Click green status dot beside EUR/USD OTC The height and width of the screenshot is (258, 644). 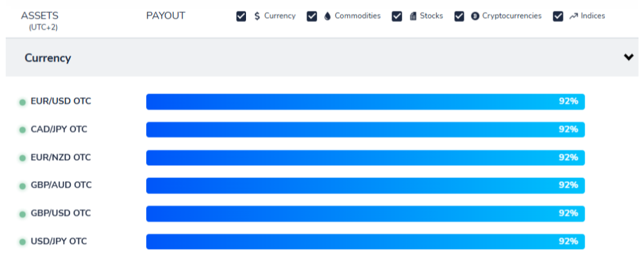23,102
